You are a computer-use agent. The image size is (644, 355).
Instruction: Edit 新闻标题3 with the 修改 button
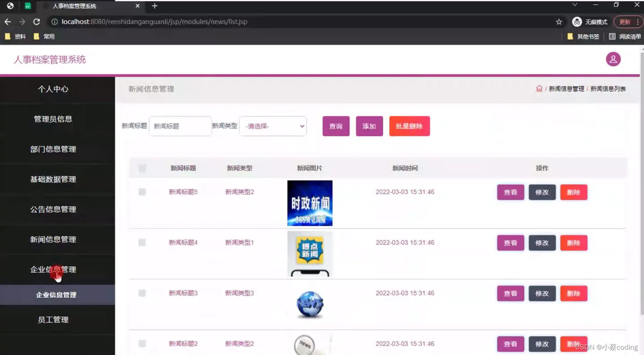pos(542,294)
